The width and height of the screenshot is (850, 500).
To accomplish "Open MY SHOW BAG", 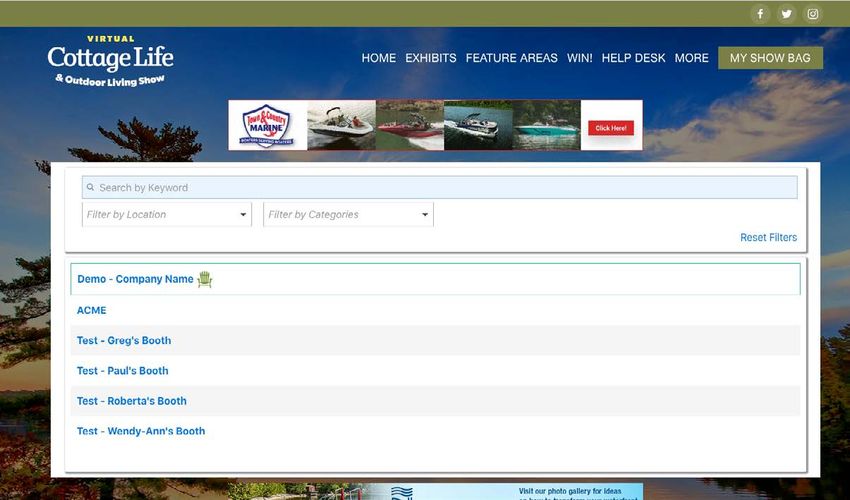I will pos(770,58).
